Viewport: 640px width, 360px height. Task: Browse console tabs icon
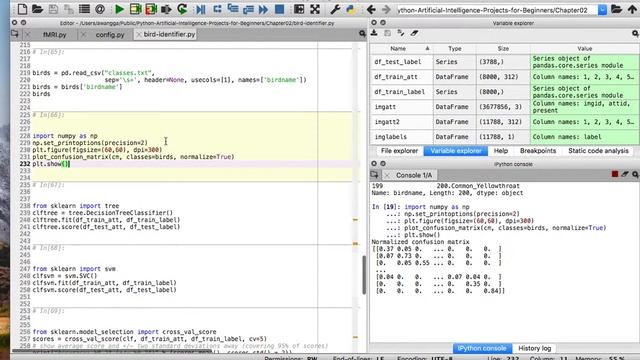(374, 175)
